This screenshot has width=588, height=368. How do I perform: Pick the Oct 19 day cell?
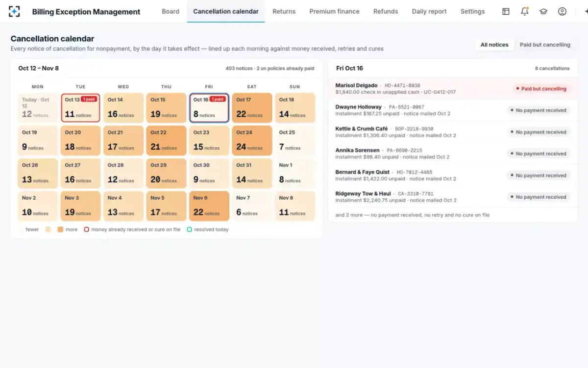coord(38,141)
